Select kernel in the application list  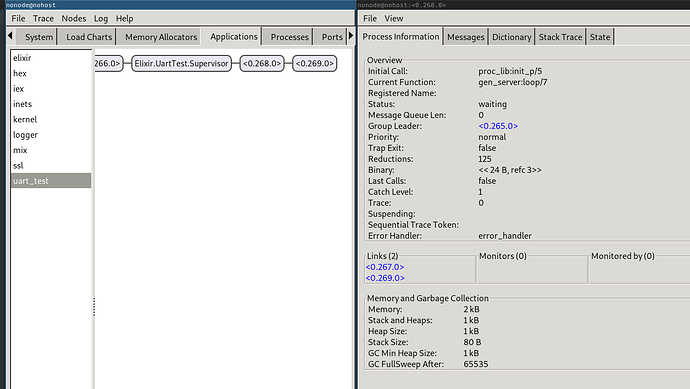[51, 119]
